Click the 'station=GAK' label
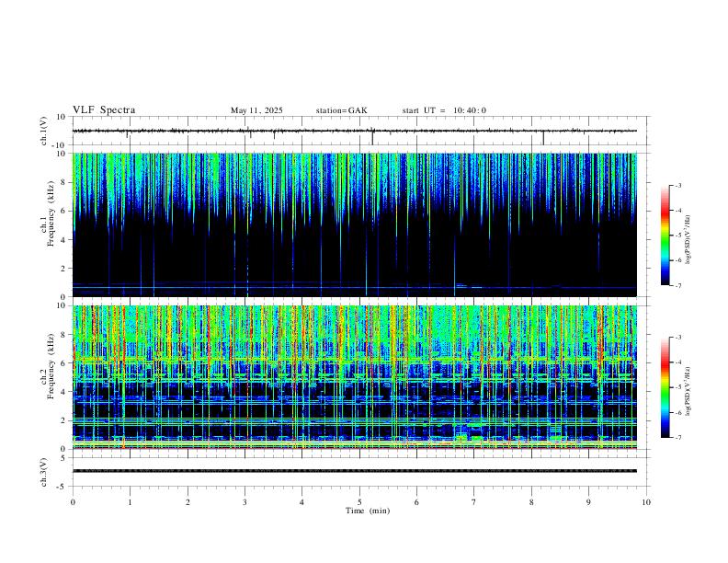Viewport: 728px width, 563px height. pyautogui.click(x=341, y=110)
